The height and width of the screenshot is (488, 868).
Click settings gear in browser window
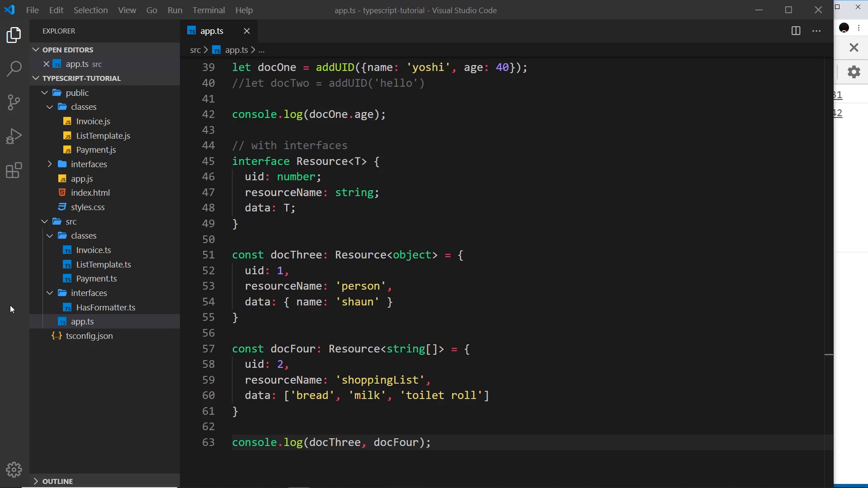tap(854, 72)
